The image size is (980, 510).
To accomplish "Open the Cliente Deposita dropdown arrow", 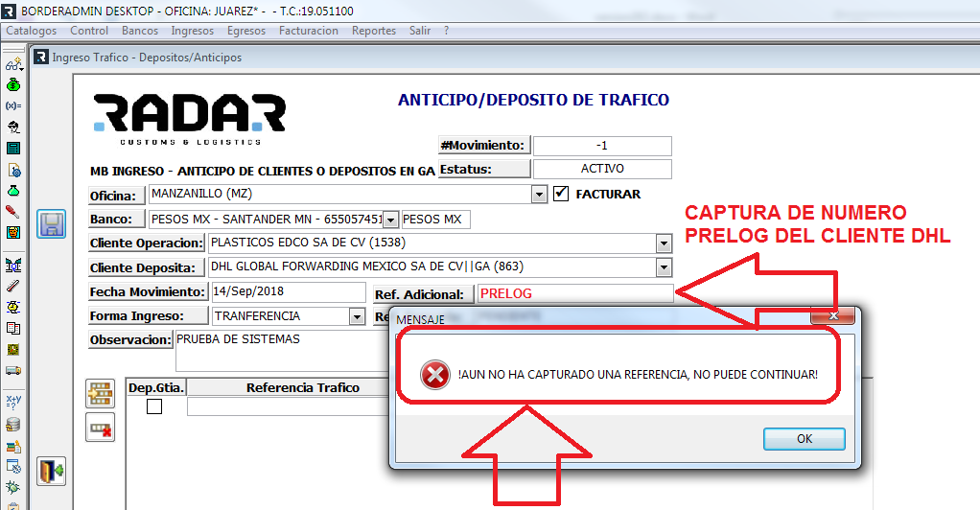I will [x=664, y=268].
